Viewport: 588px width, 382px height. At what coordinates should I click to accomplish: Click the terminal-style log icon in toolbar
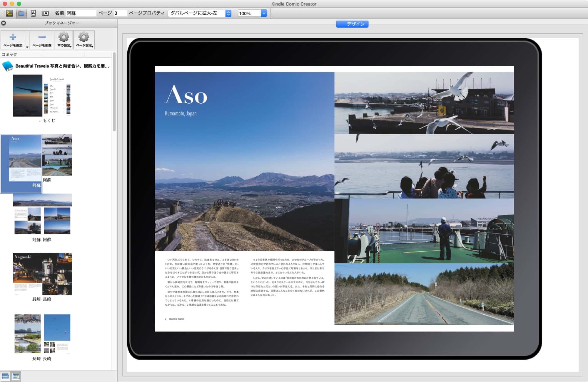[9, 13]
